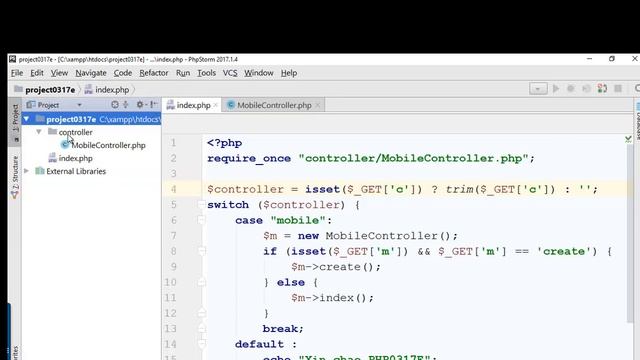Viewport: 640px width, 360px height.
Task: Click the PHP debug listening phone icon
Action: pyautogui.click(x=602, y=89)
